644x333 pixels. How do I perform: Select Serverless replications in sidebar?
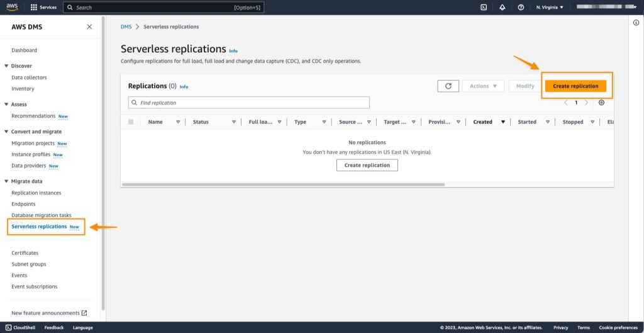39,227
